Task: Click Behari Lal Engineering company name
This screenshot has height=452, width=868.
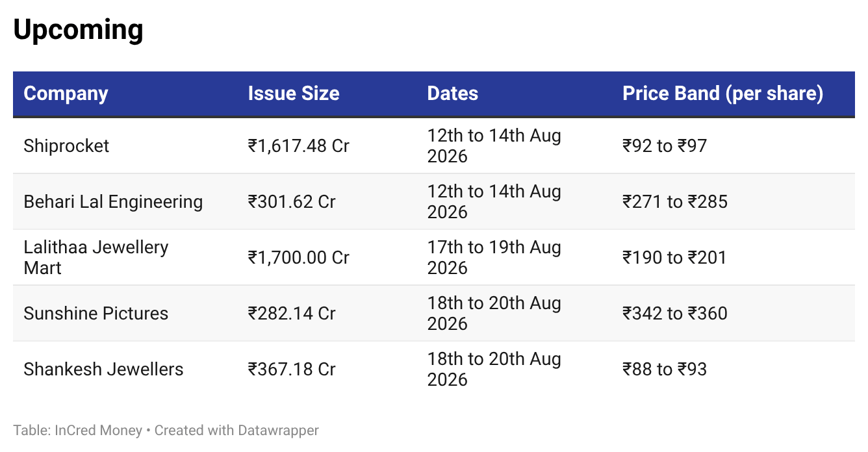Action: [113, 202]
